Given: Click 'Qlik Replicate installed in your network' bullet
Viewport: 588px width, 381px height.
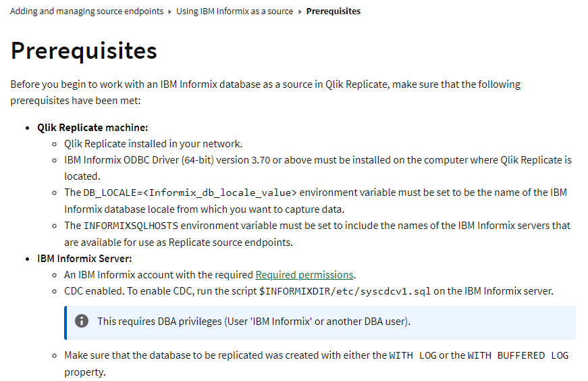Looking at the screenshot, I should (x=153, y=143).
